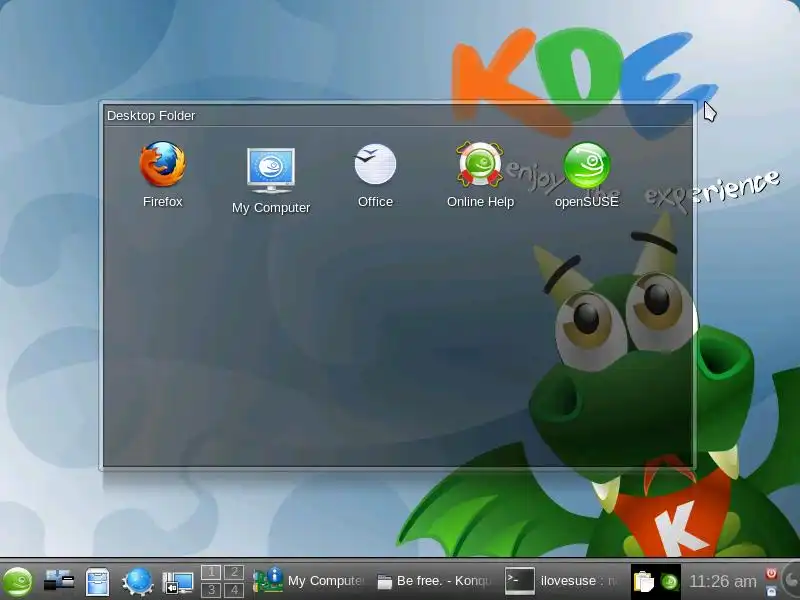Image resolution: width=800 pixels, height=600 pixels.
Task: Switch to virtual desktop 2
Action: pyautogui.click(x=234, y=573)
